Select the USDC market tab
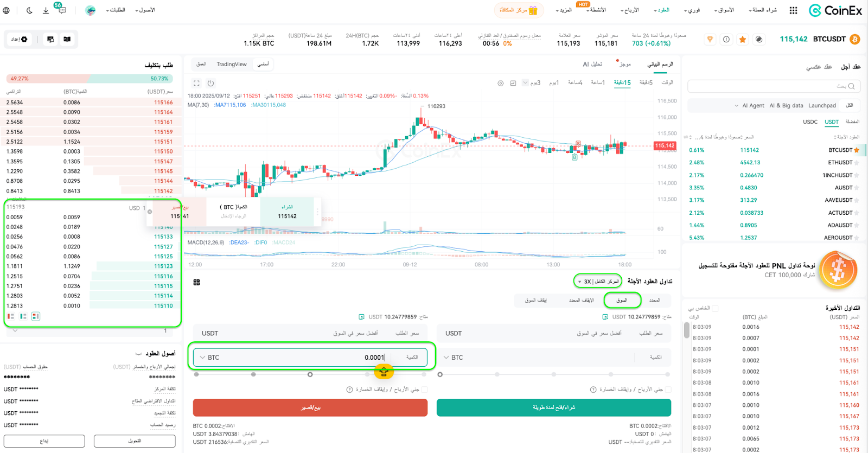This screenshot has height=453, width=868. point(810,122)
